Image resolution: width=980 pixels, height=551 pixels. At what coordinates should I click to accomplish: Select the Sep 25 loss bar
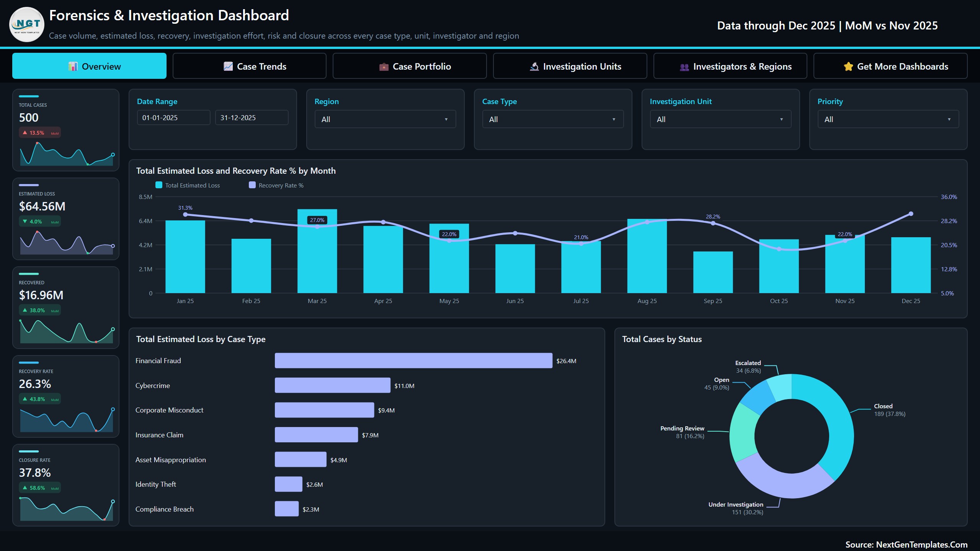[x=713, y=272]
